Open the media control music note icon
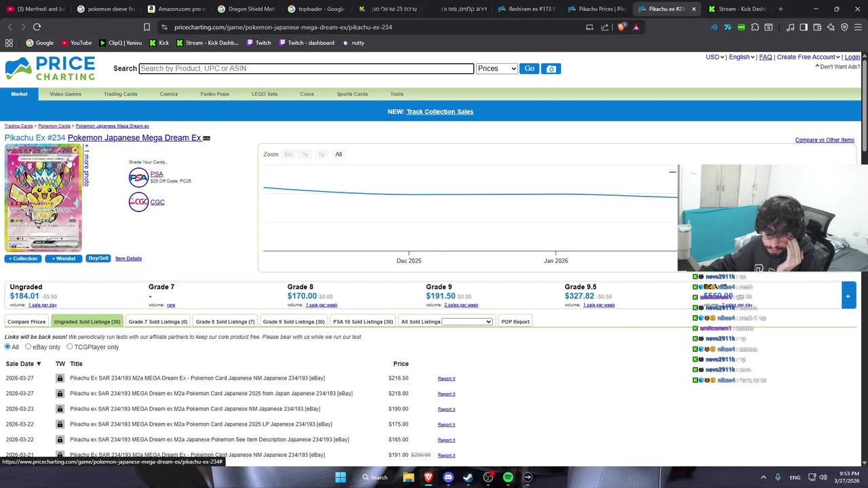This screenshot has height=488, width=868. (x=790, y=27)
